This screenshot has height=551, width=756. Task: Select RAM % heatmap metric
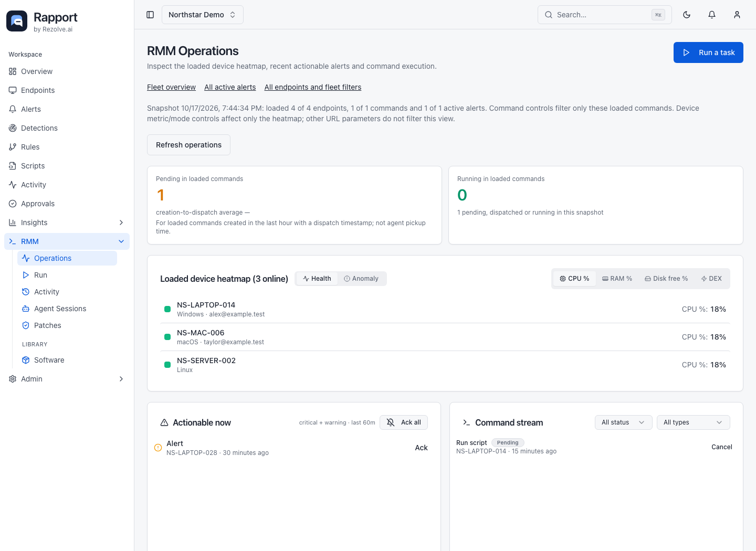(x=617, y=279)
